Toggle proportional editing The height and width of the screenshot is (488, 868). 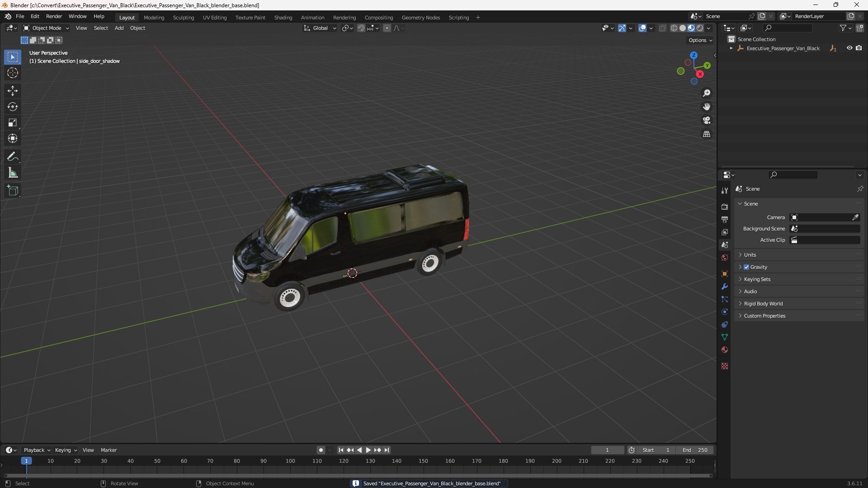pyautogui.click(x=387, y=28)
